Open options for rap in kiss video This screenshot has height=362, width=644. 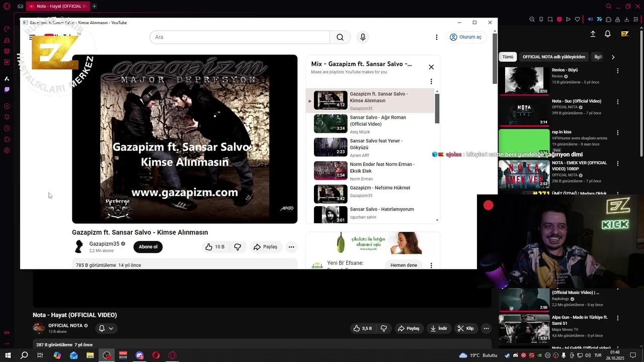(618, 133)
